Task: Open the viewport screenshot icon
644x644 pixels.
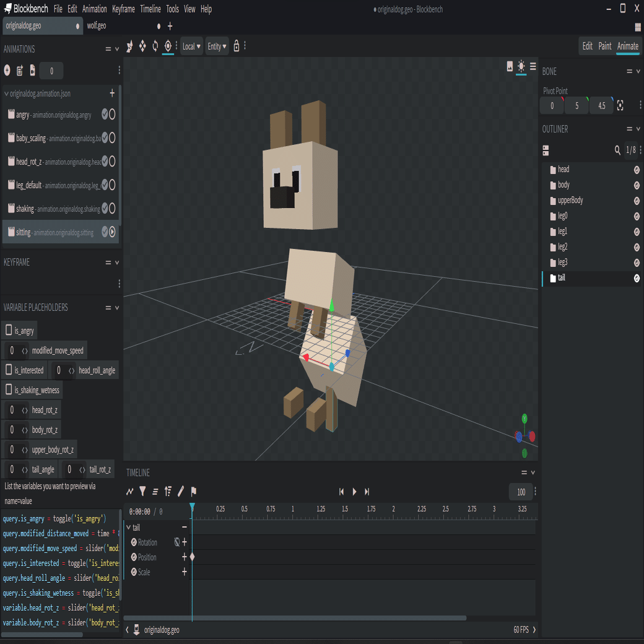Action: (x=510, y=66)
